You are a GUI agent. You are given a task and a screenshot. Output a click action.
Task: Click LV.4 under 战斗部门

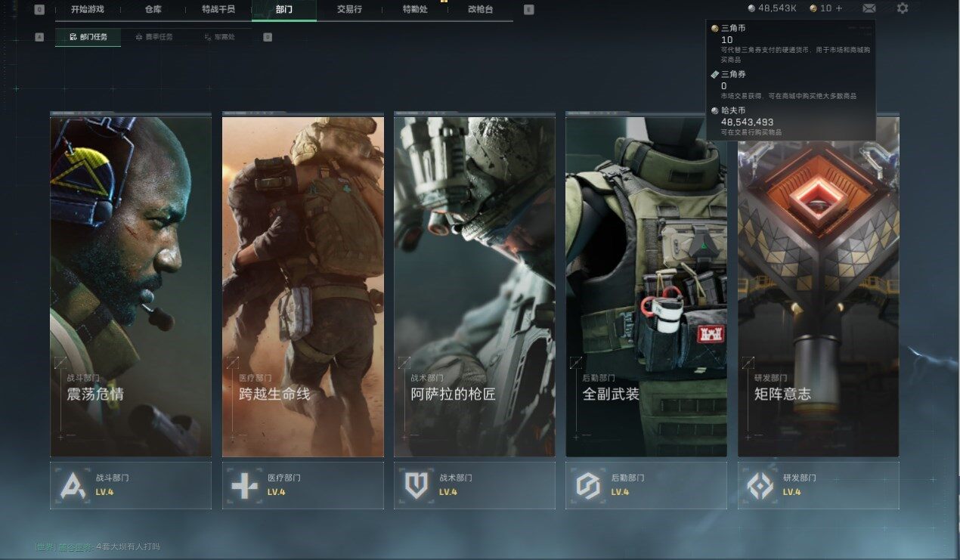pyautogui.click(x=104, y=492)
